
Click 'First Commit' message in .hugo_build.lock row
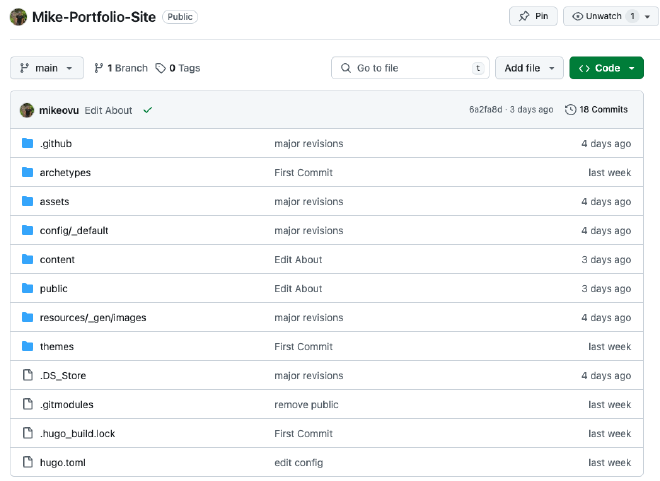pos(303,434)
